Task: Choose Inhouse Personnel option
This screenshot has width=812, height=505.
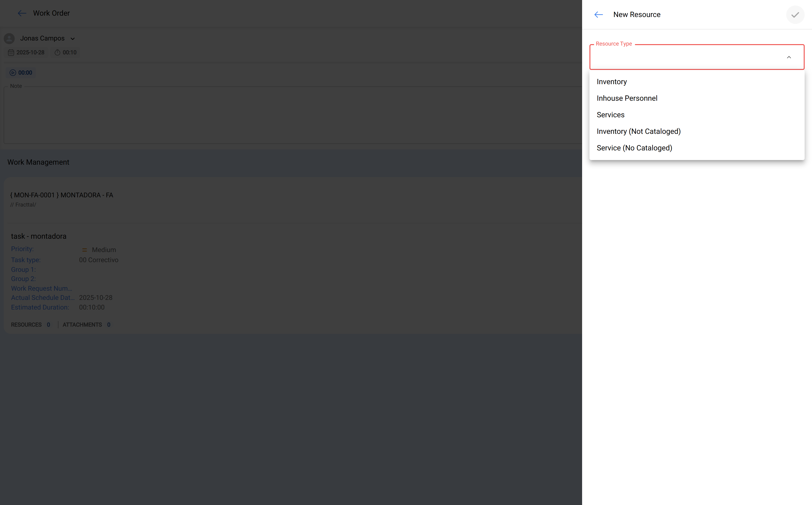Action: 627,98
